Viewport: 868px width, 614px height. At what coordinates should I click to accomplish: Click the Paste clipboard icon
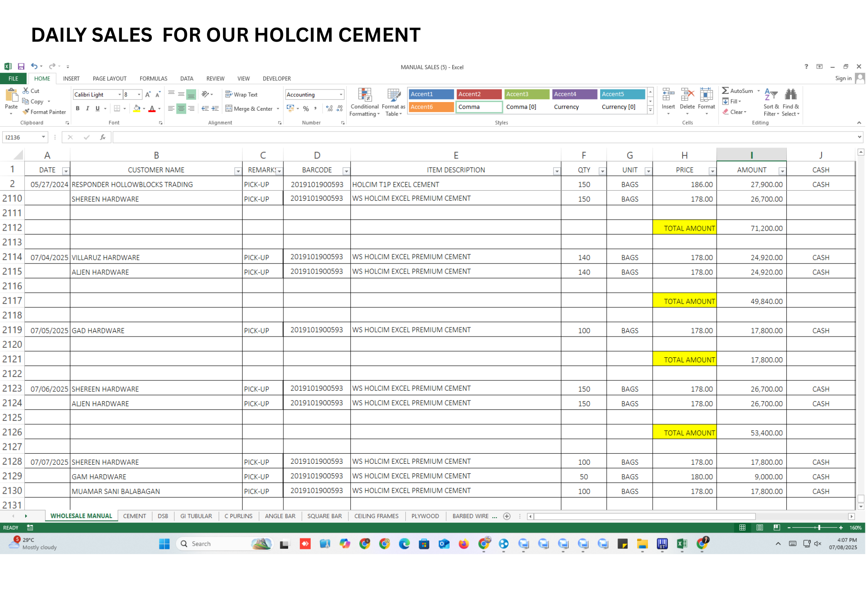[11, 95]
